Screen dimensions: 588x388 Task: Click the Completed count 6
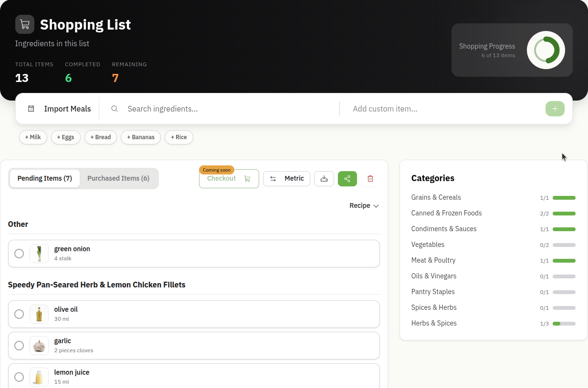point(68,78)
